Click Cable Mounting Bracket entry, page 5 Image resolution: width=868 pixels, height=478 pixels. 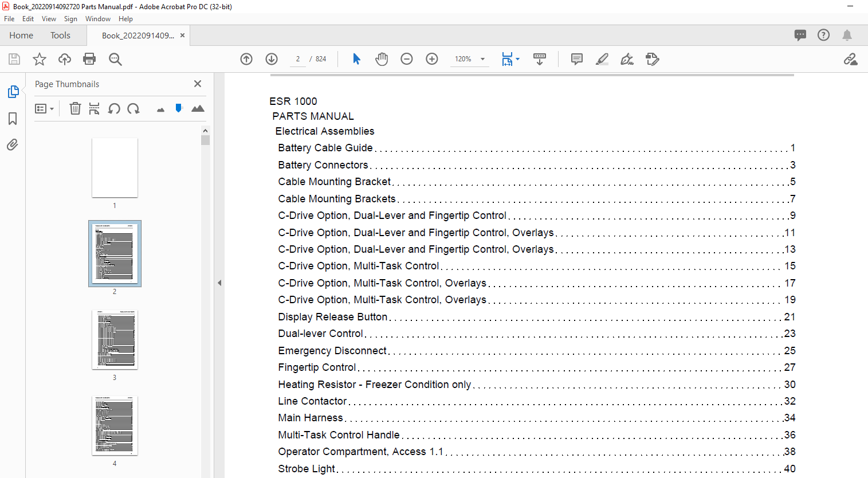click(x=536, y=182)
